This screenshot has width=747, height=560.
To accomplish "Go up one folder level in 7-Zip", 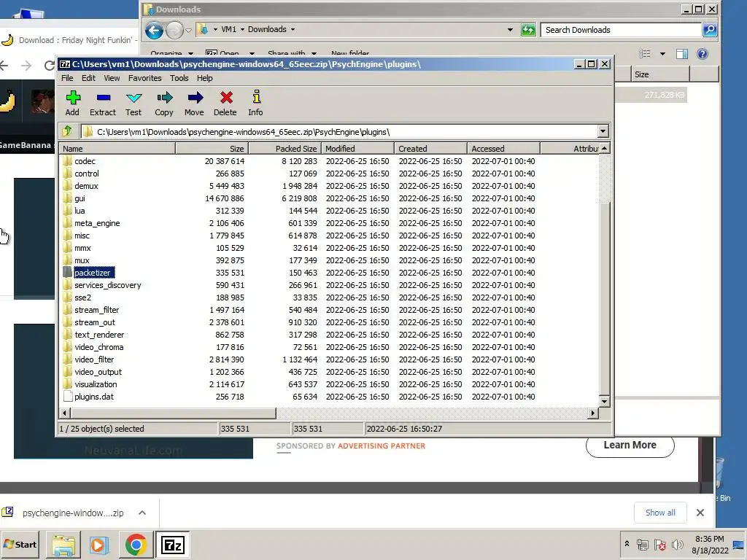I will click(x=67, y=131).
